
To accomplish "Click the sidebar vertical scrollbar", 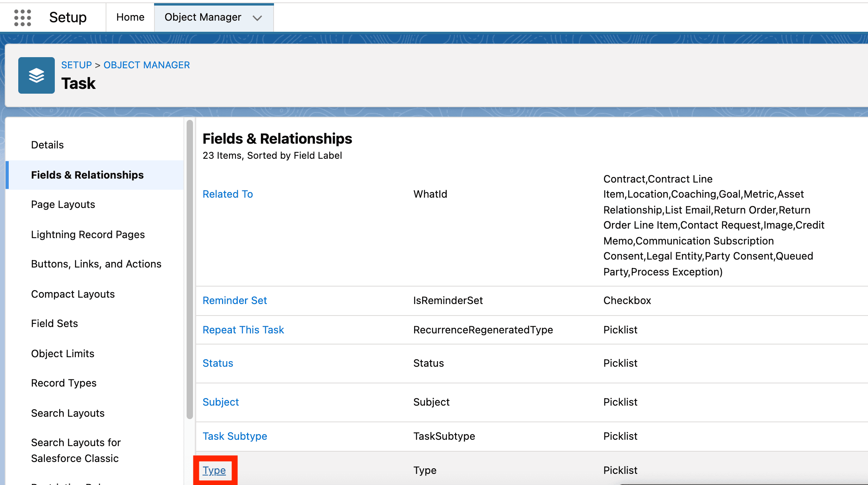I will pos(190,270).
